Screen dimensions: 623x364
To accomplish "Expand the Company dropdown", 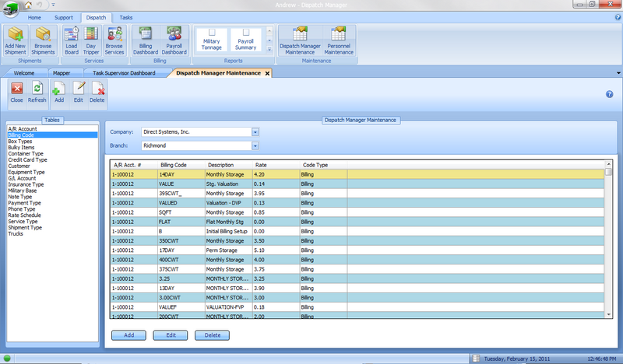I will 255,132.
